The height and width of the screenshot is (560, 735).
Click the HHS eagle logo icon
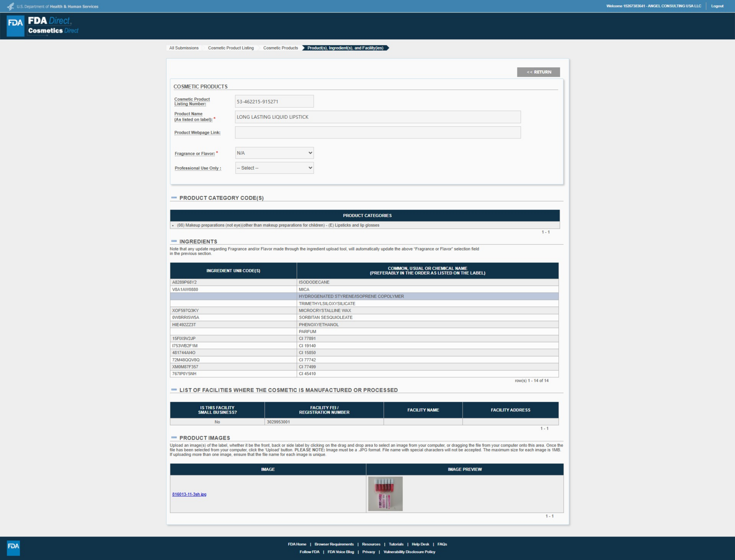point(11,6)
